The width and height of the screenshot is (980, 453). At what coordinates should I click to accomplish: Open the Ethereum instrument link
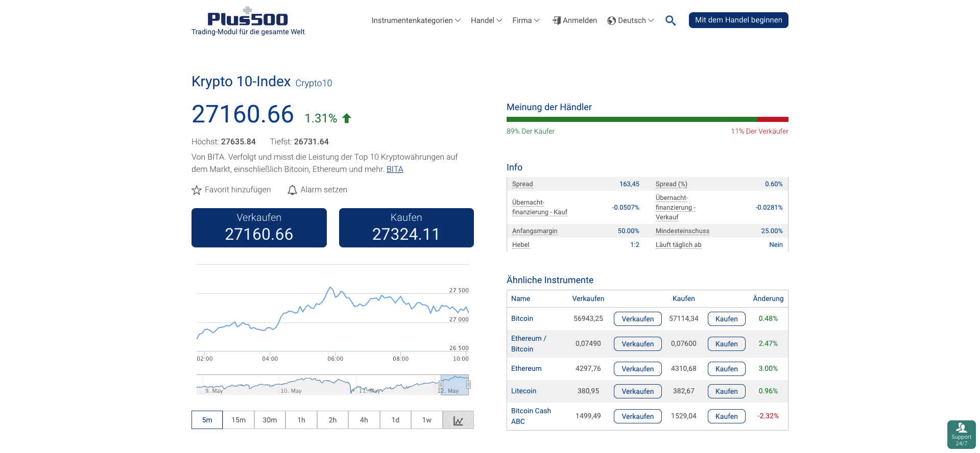527,368
